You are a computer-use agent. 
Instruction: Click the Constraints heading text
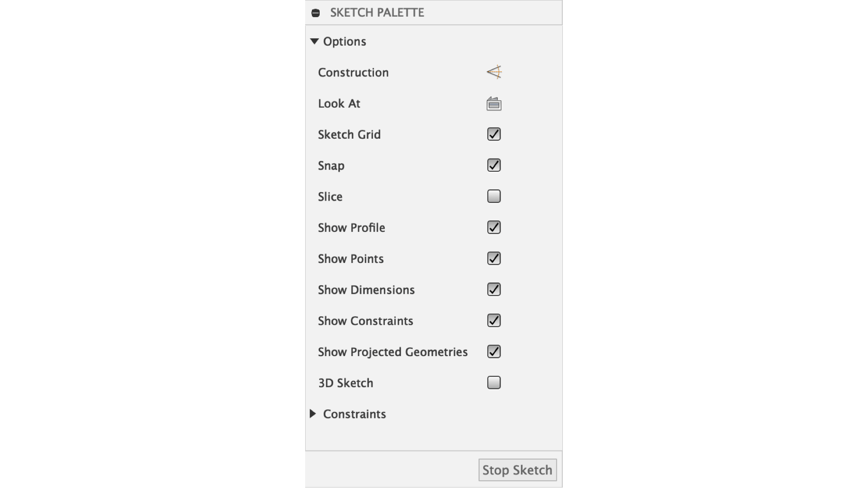[x=354, y=414]
